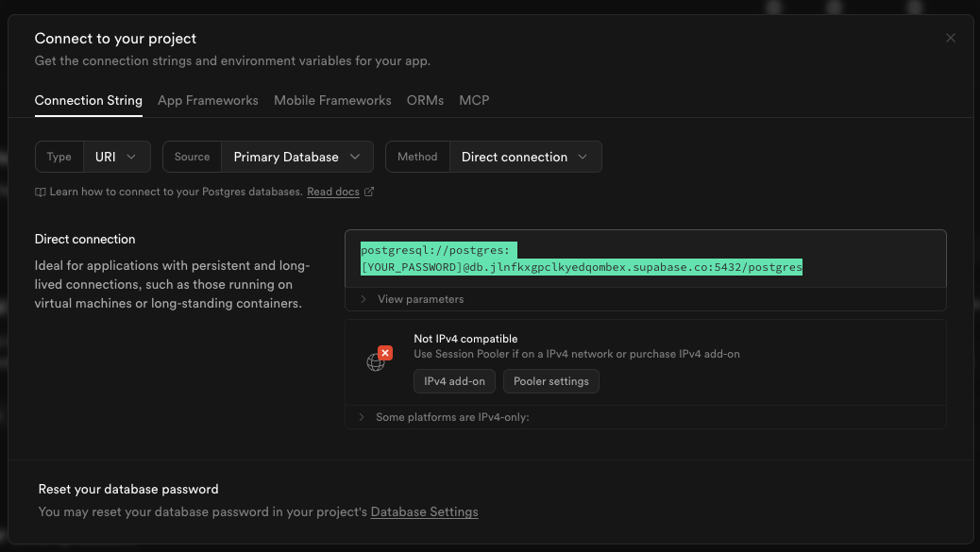Click the chevron beside Some platforms are IPv4-only

(x=362, y=417)
